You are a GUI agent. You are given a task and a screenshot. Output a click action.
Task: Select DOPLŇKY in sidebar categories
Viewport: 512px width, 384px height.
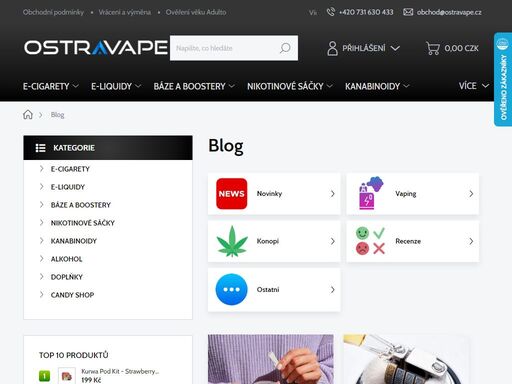pyautogui.click(x=67, y=277)
